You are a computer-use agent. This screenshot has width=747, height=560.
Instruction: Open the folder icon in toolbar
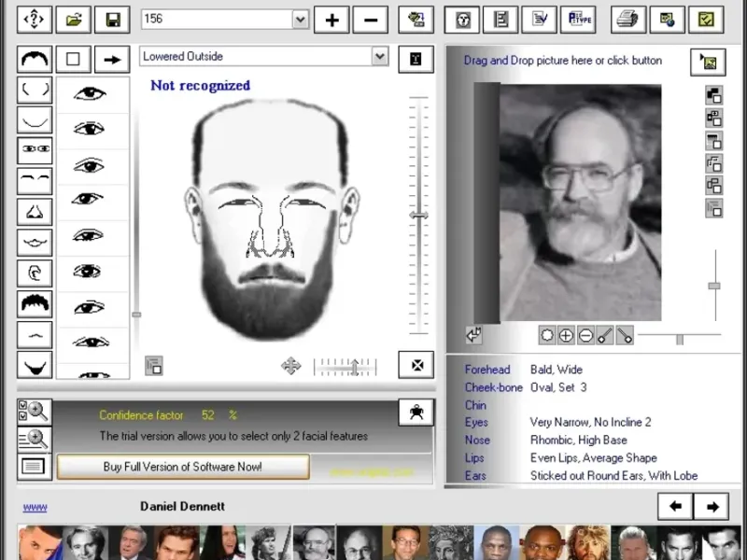tap(73, 20)
